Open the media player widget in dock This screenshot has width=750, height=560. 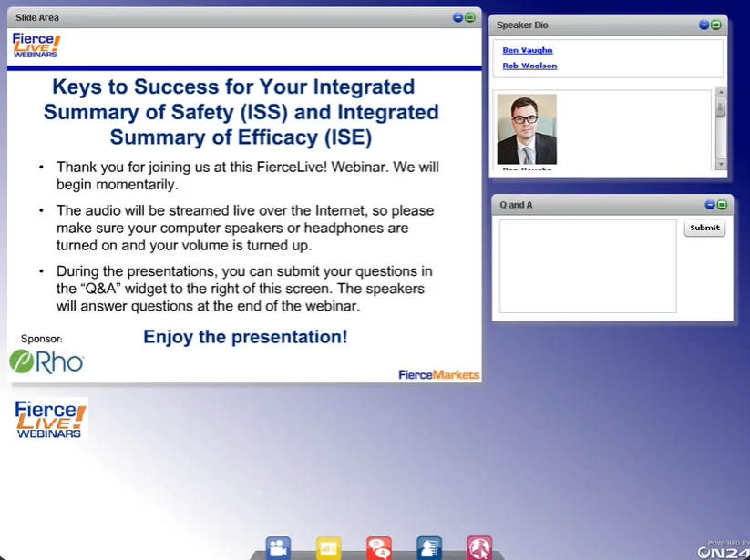[278, 548]
